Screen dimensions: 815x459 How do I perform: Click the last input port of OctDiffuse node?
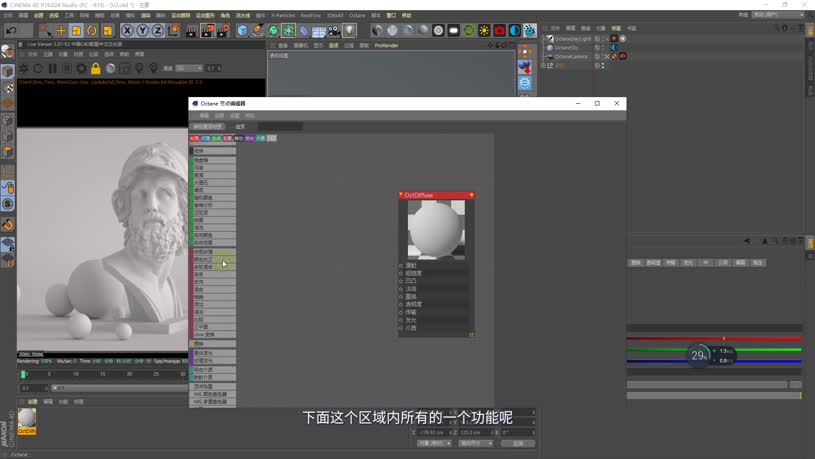click(x=401, y=328)
